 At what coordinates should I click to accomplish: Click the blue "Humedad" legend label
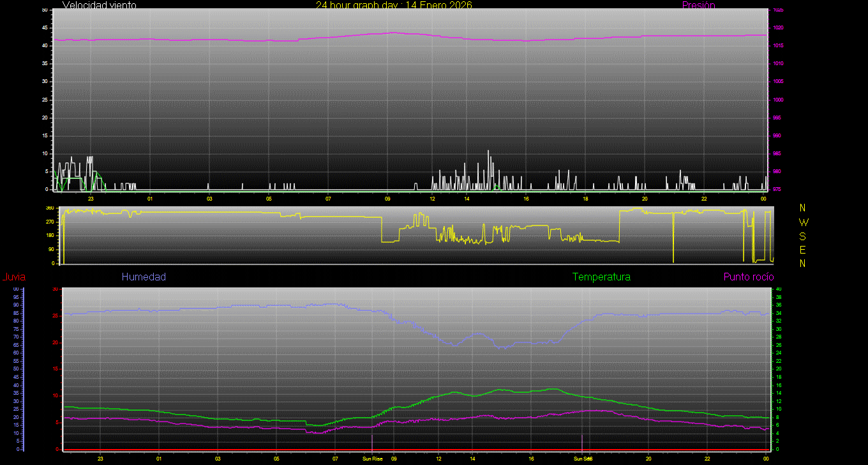click(144, 277)
